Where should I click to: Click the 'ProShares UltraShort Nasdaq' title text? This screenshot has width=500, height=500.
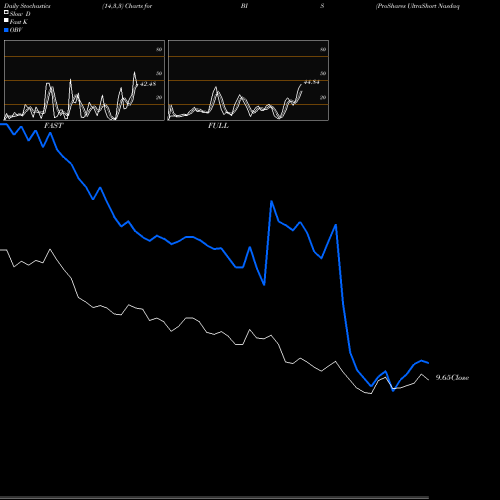418,6
